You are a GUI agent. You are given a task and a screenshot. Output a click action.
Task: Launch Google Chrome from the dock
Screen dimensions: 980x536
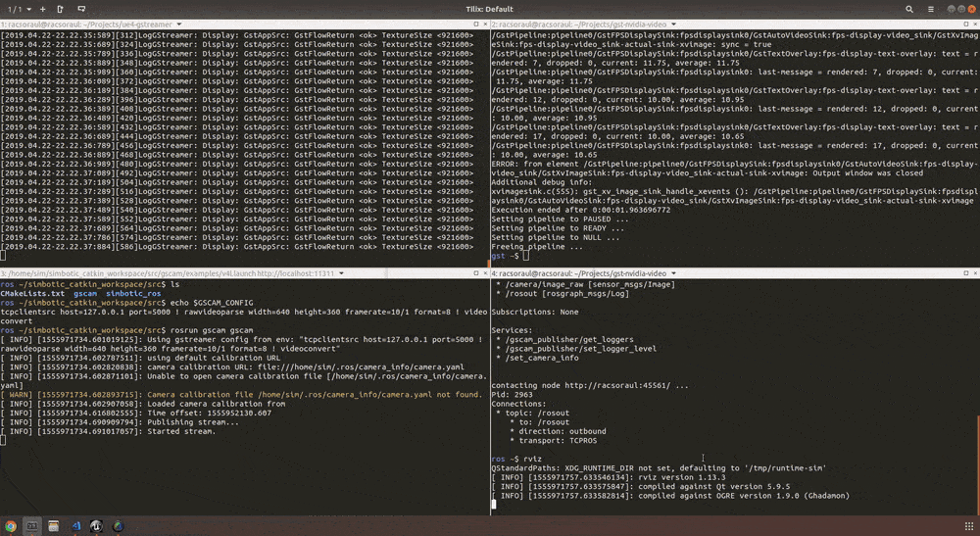click(10, 526)
